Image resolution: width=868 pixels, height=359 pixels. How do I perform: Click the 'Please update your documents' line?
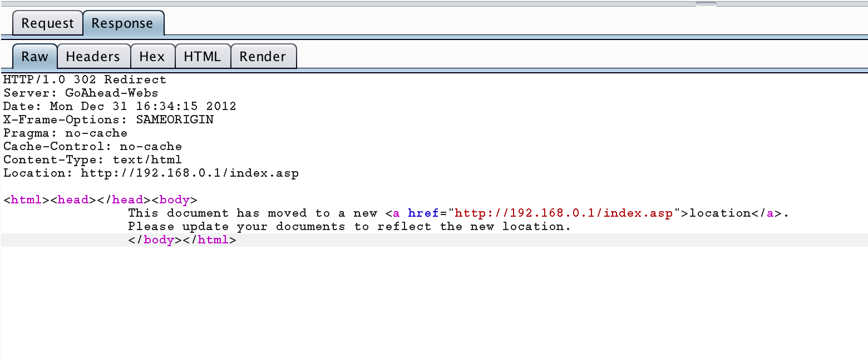[x=349, y=226]
